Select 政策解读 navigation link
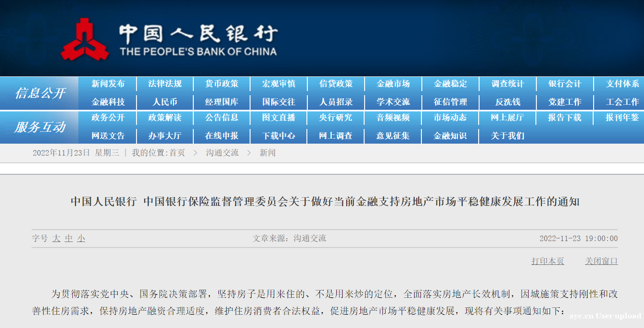This screenshot has height=328, width=644. 165,118
